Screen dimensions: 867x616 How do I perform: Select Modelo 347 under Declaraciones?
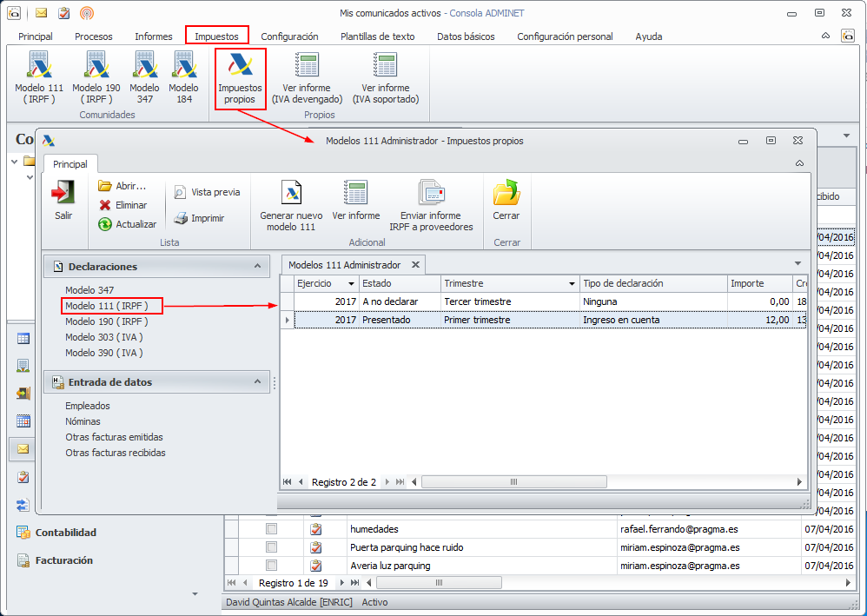[x=89, y=289]
